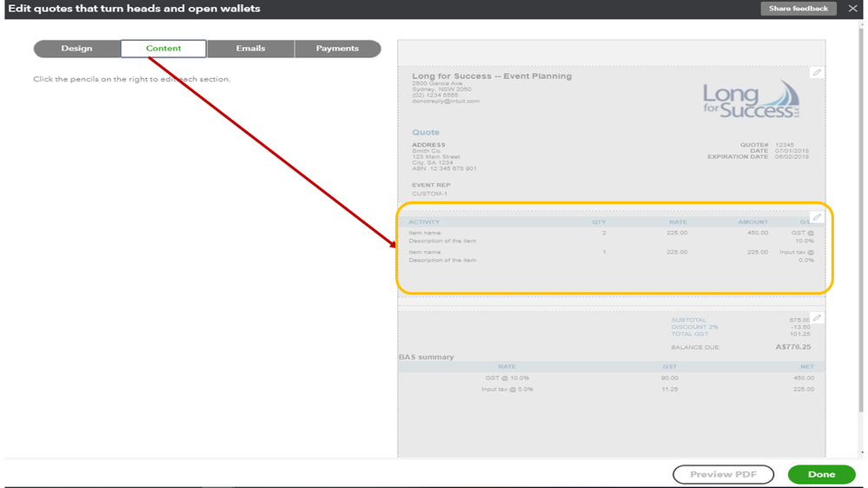
Task: Click the Preview PDF button
Action: [723, 474]
